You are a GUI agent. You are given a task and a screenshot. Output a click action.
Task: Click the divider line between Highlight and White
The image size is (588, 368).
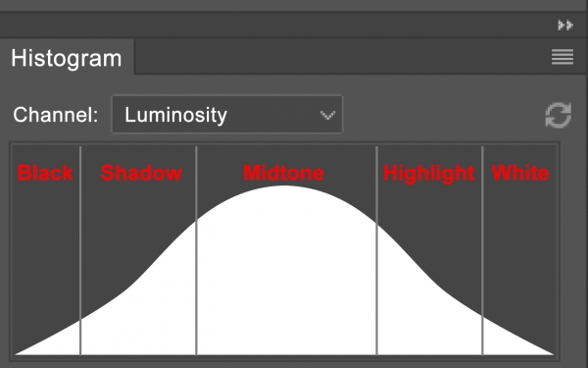(x=482, y=250)
